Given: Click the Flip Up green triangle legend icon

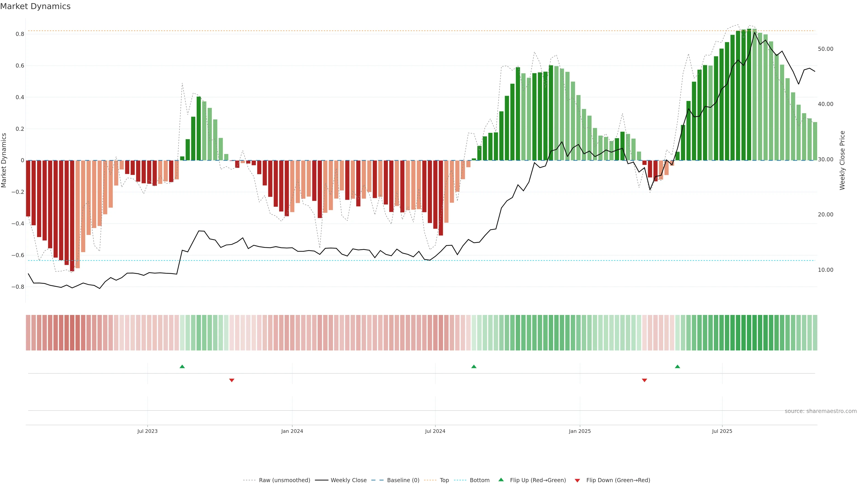Looking at the screenshot, I should [501, 480].
